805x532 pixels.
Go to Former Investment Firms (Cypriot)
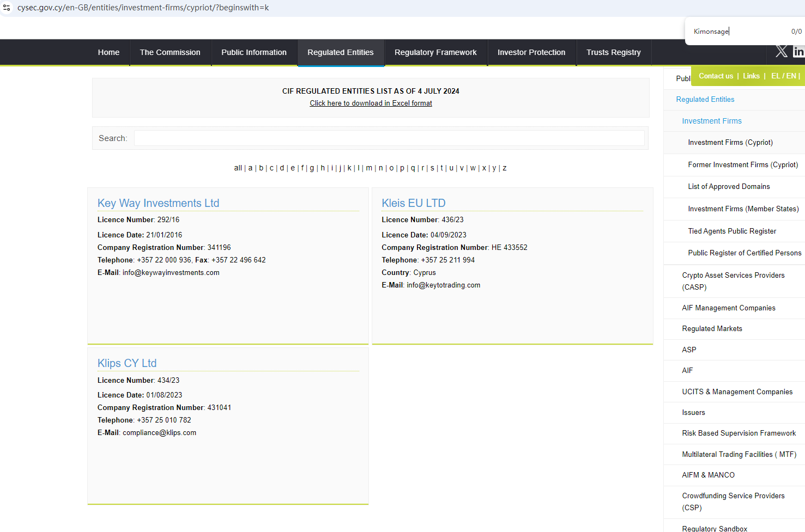pos(743,165)
